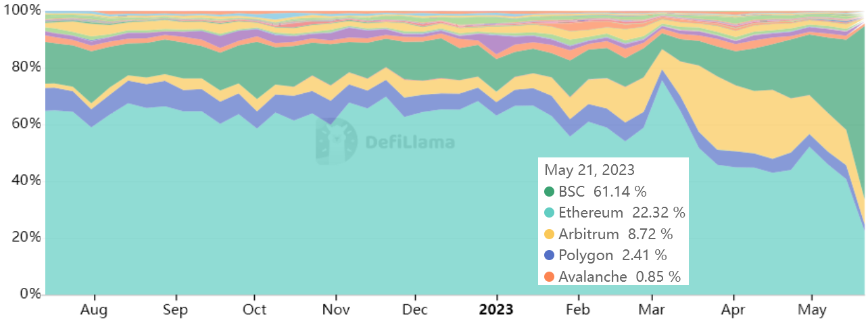Click the Aug x-axis label
This screenshot has height=325, width=868.
click(95, 310)
